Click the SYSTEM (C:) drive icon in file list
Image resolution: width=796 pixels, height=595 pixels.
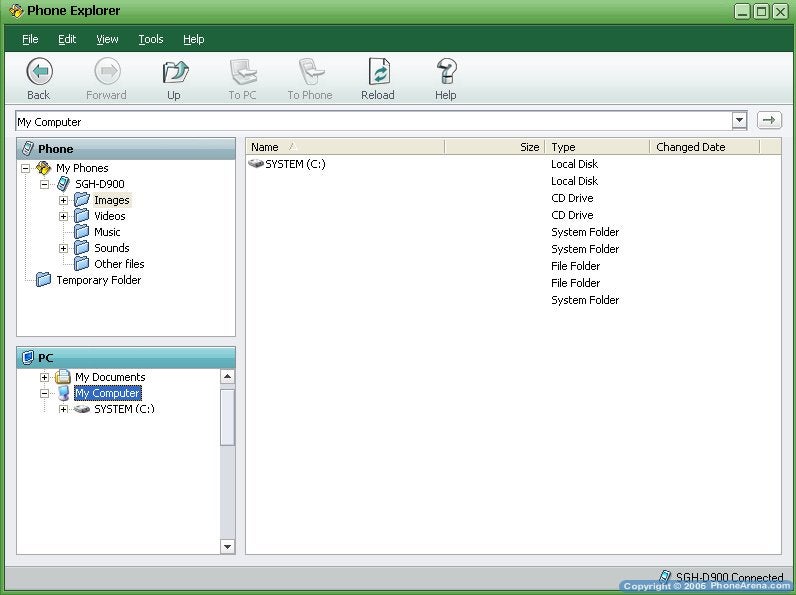(x=256, y=163)
